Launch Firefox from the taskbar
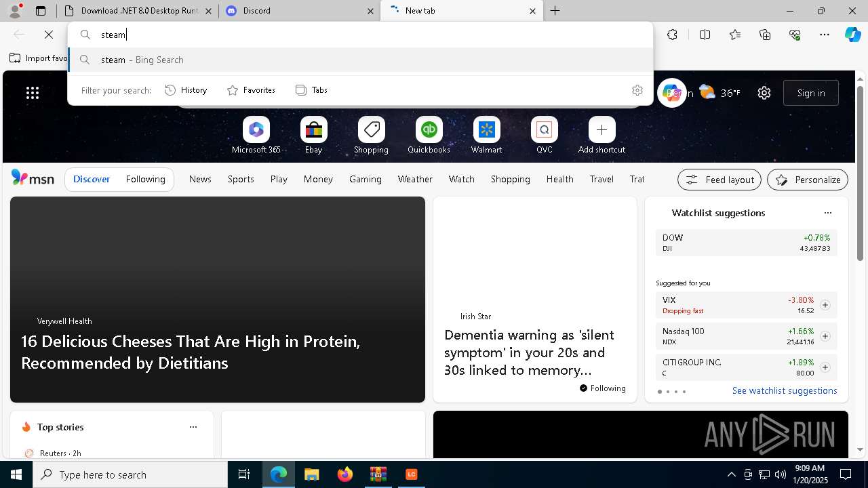This screenshot has width=868, height=488. click(x=344, y=474)
